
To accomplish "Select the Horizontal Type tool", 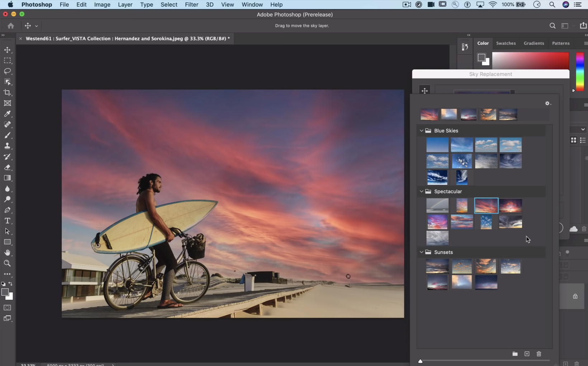I will [7, 221].
